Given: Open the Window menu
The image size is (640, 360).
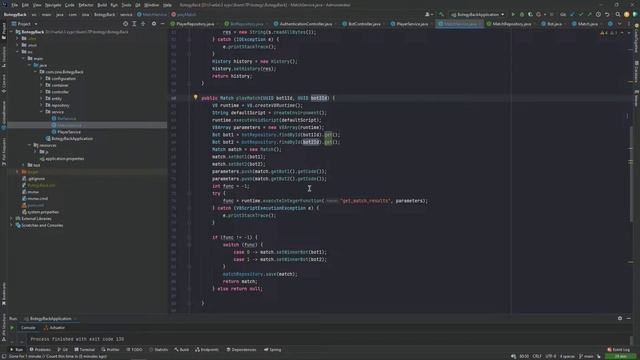Looking at the screenshot, I should click(x=151, y=5).
